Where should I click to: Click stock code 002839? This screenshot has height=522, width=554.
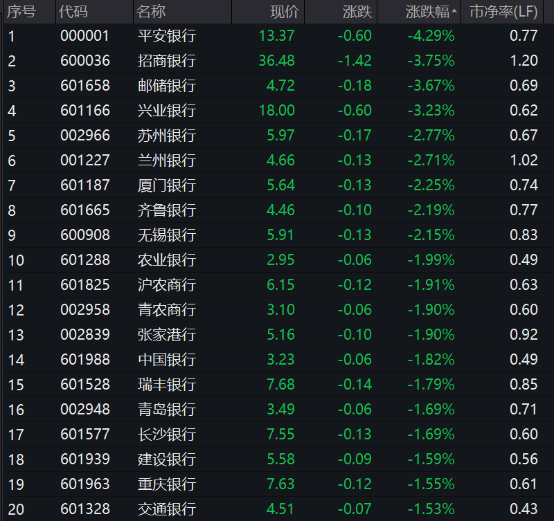pyautogui.click(x=85, y=335)
